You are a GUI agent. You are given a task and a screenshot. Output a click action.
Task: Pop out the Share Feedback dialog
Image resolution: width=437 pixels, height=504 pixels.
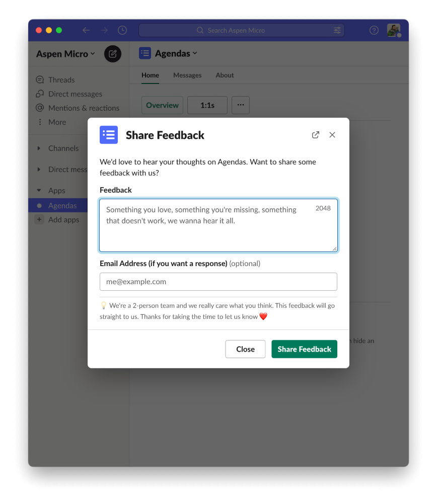[x=316, y=135]
